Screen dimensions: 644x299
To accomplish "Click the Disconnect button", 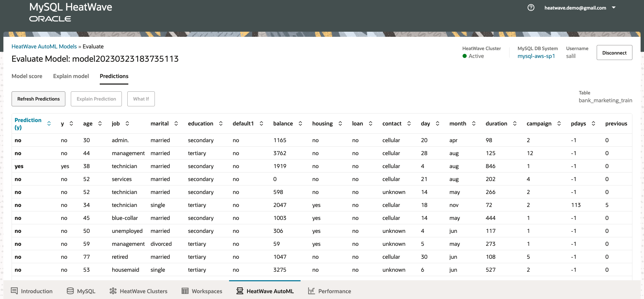I will [x=614, y=53].
